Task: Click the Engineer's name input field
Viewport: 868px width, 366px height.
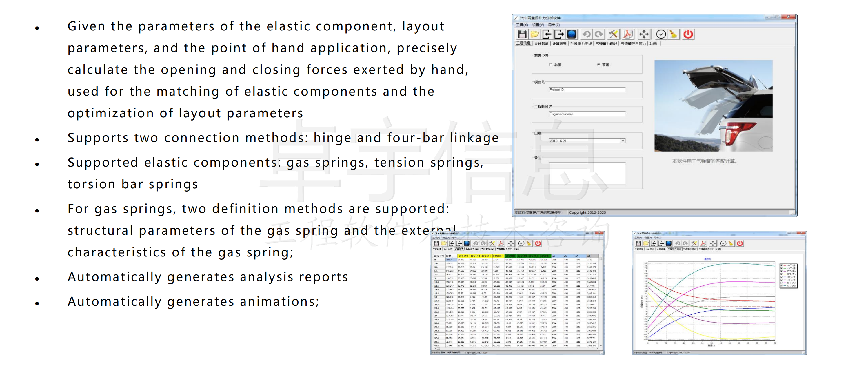Action: click(x=587, y=114)
